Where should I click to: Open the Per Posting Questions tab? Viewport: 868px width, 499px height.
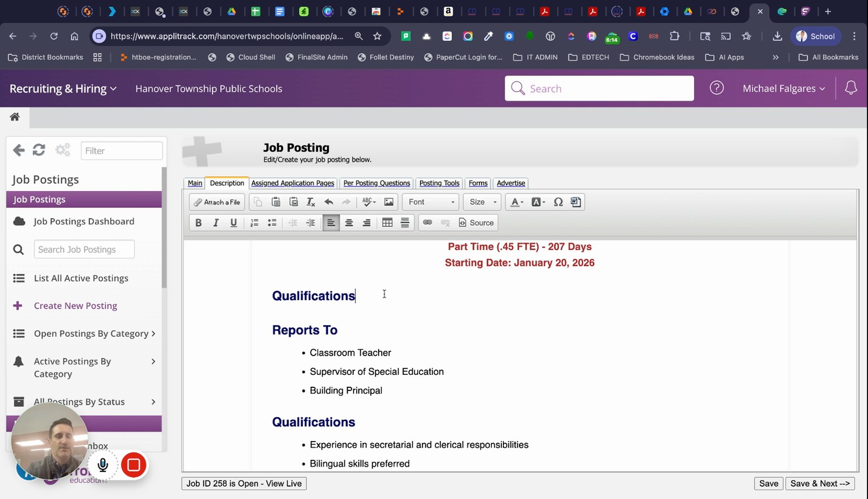(x=376, y=183)
